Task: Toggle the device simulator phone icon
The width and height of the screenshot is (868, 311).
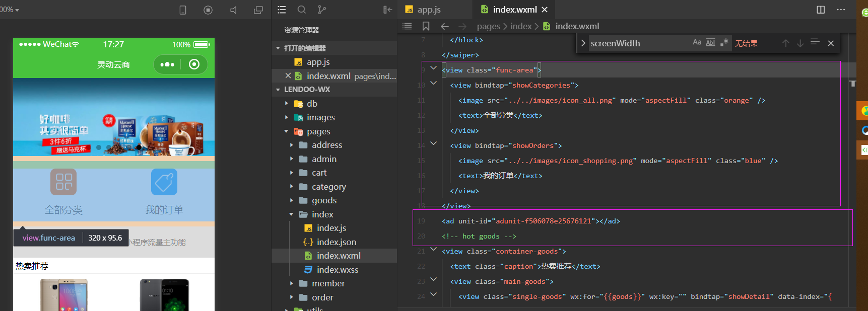Action: click(x=183, y=10)
